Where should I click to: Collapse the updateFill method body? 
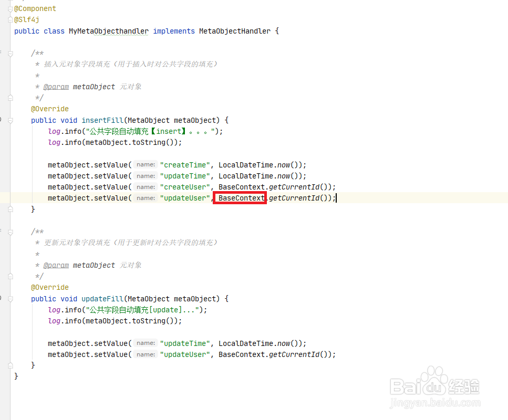tap(11, 299)
